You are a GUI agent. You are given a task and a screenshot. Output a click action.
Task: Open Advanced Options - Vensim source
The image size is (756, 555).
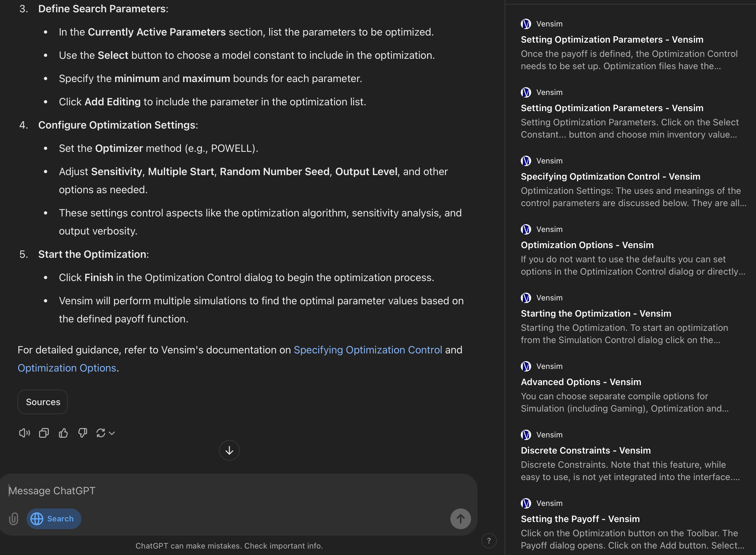pyautogui.click(x=581, y=382)
